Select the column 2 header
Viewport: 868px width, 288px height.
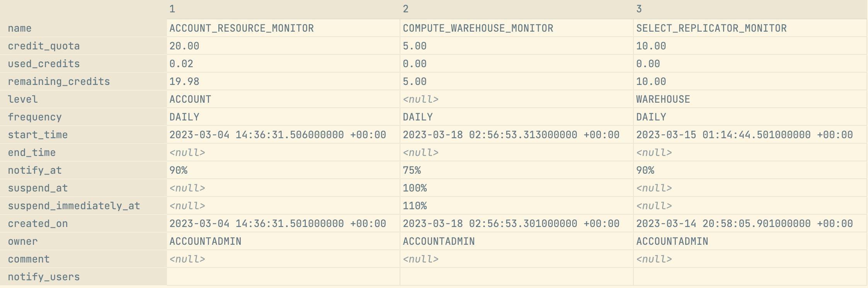coord(517,9)
